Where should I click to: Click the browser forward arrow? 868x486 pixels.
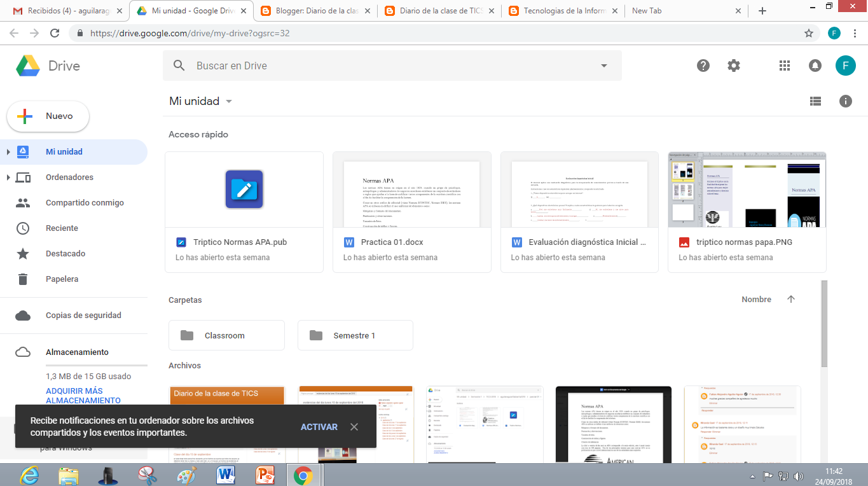click(x=34, y=33)
